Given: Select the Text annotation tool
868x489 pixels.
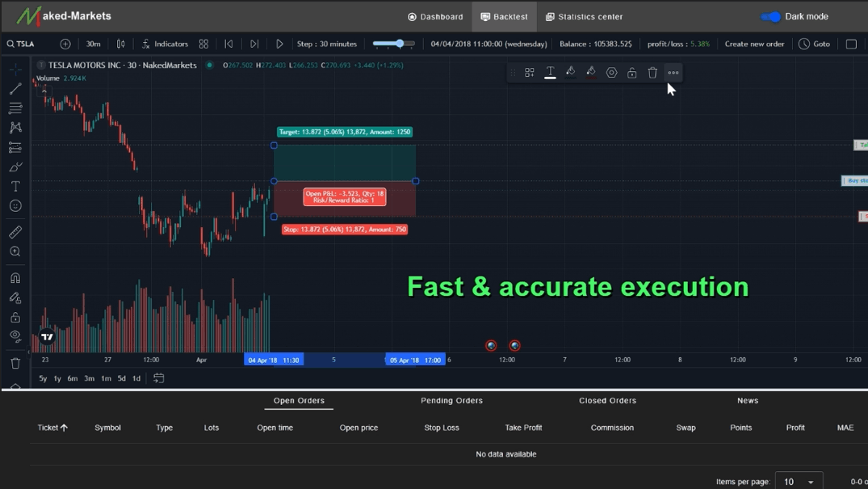Looking at the screenshot, I should point(15,187).
